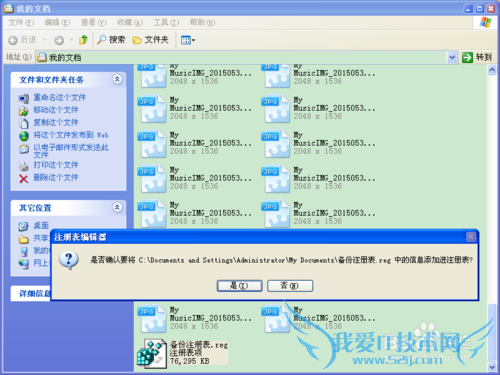Toggle the Folders (文件夹) pane button

[x=150, y=40]
